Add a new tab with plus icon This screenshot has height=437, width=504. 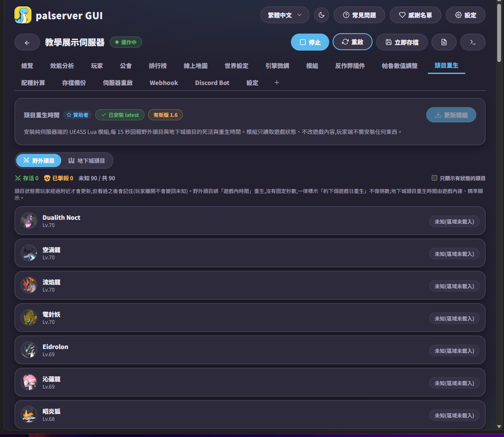click(x=277, y=83)
